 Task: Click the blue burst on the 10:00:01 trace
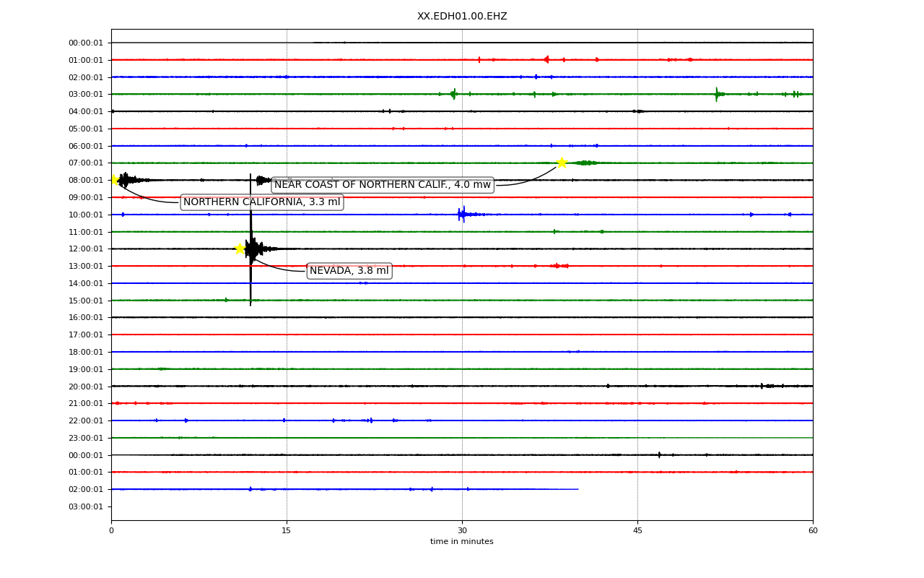pyautogui.click(x=463, y=214)
